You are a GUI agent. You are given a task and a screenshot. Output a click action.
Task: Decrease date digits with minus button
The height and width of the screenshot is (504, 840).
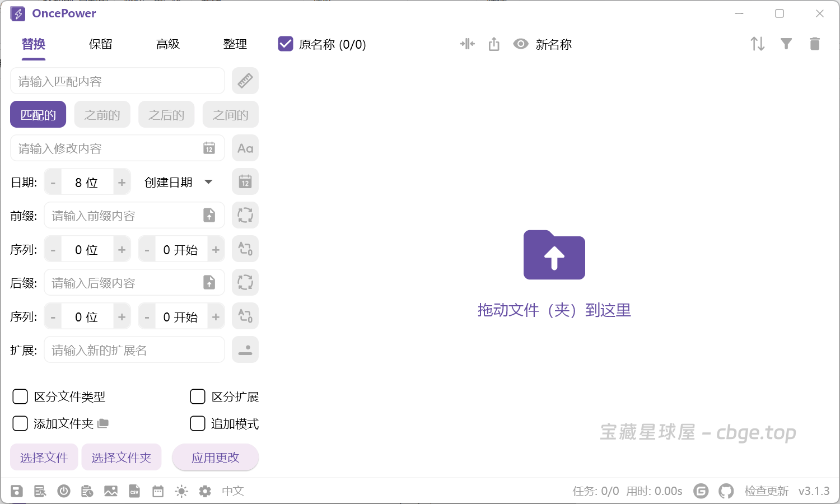(53, 183)
